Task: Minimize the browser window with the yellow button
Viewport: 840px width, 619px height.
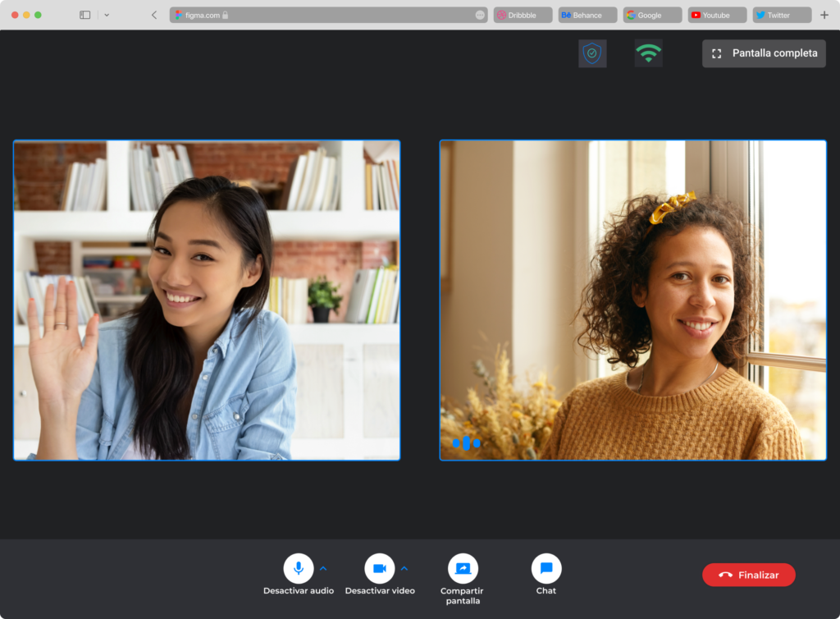Action: 26,15
